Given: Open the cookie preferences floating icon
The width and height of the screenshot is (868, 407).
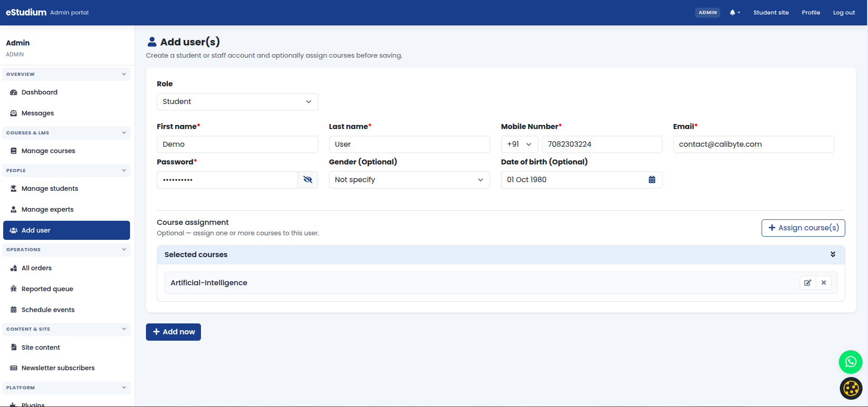Looking at the screenshot, I should pos(851,388).
